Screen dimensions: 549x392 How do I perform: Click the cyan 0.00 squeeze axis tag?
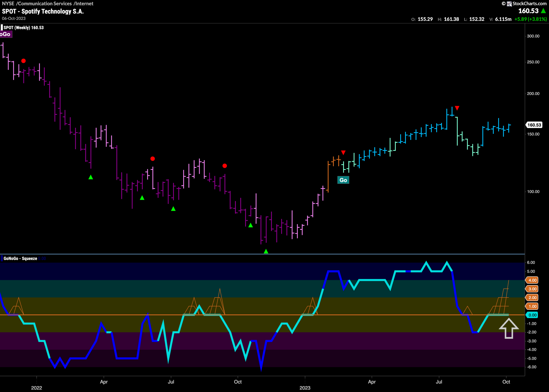(532, 315)
